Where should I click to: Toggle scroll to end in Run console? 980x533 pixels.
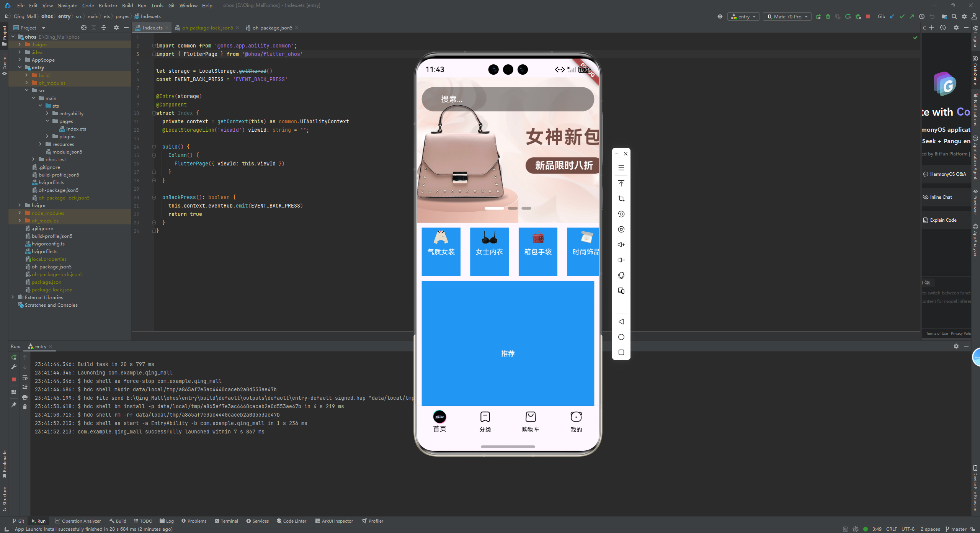(x=25, y=387)
